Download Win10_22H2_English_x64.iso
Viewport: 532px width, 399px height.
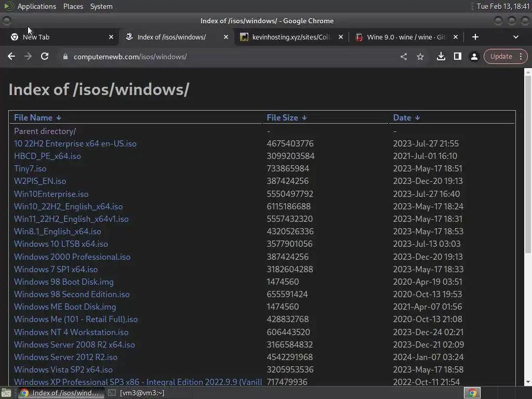68,206
